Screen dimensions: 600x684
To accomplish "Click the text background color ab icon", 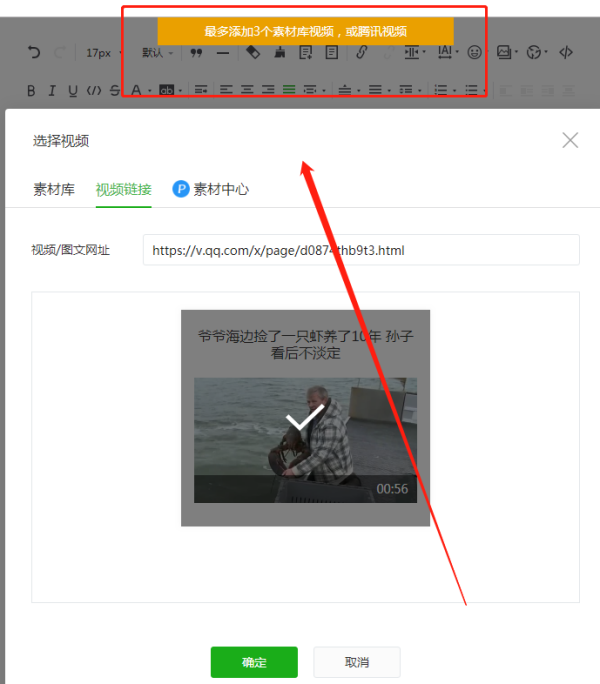I will pos(167,90).
